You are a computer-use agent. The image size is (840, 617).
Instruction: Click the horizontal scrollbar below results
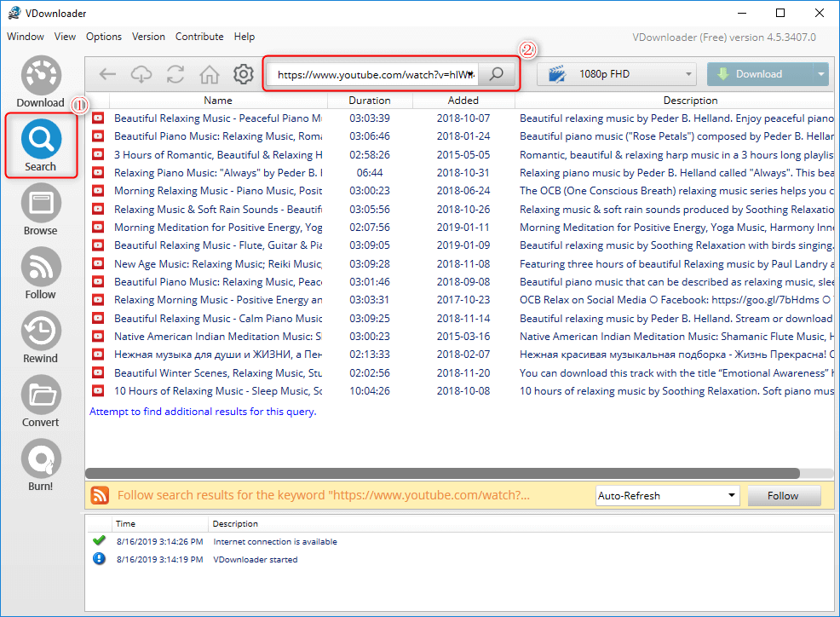pyautogui.click(x=442, y=473)
